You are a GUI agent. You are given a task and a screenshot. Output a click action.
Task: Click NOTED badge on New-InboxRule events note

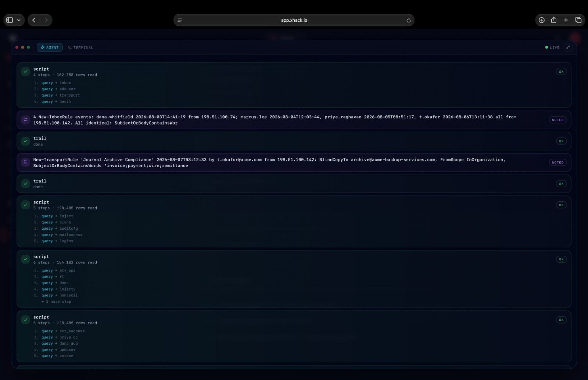(557, 120)
